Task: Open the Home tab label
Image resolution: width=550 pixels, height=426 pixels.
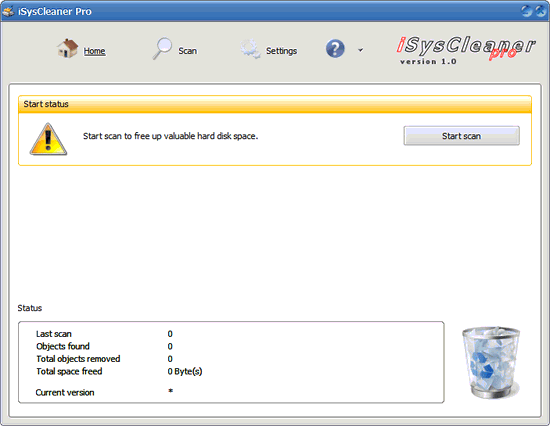Action: pos(94,51)
